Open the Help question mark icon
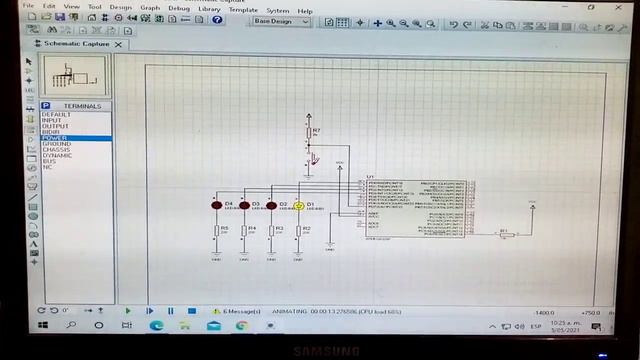This screenshot has height=360, width=640. point(217,20)
